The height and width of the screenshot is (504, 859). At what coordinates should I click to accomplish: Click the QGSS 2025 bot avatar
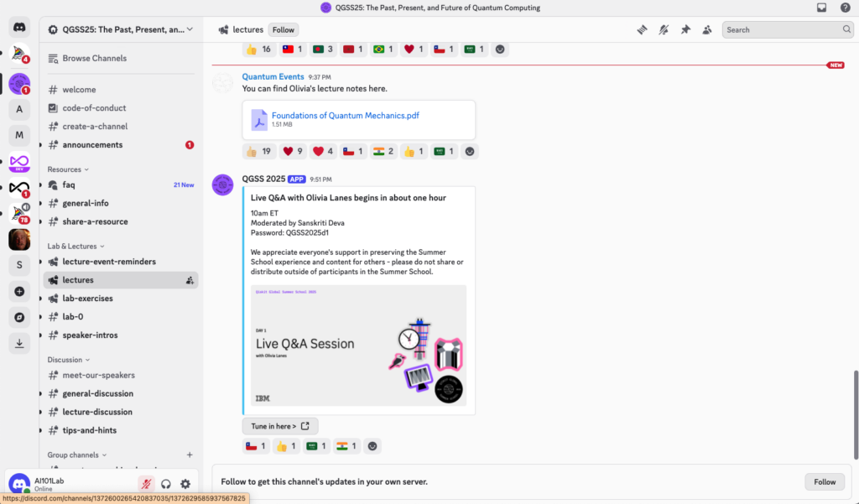tap(222, 184)
